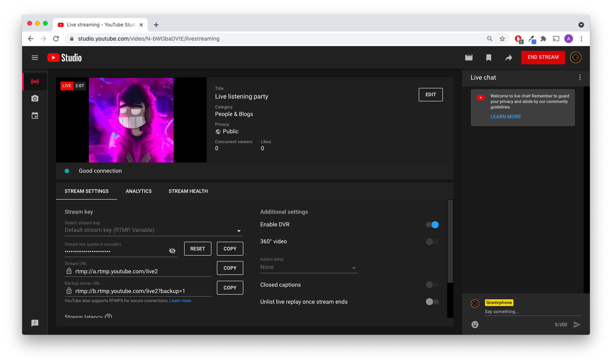The width and height of the screenshot is (612, 364).
Task: Open the channel account avatar
Action: click(576, 58)
